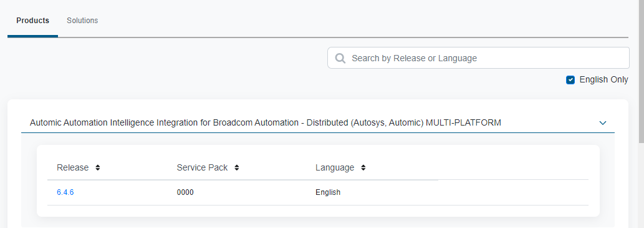Image resolution: width=644 pixels, height=228 pixels.
Task: Click the page vertical scrollbar
Action: click(641, 72)
